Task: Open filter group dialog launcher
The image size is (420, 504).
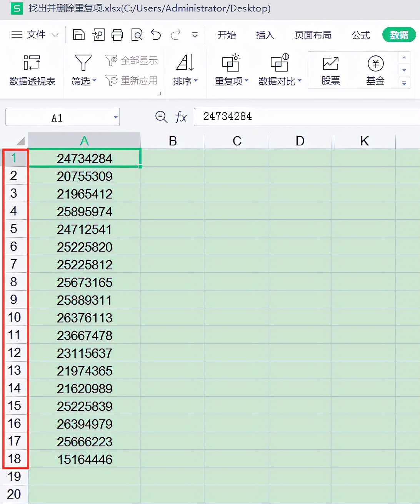Action: point(159,93)
